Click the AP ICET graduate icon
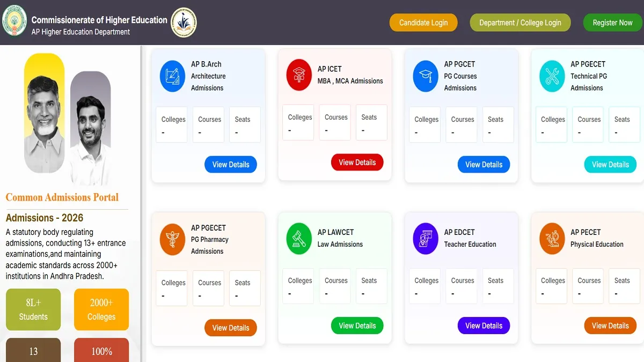Screen dimensions: 644x362 click(299, 75)
